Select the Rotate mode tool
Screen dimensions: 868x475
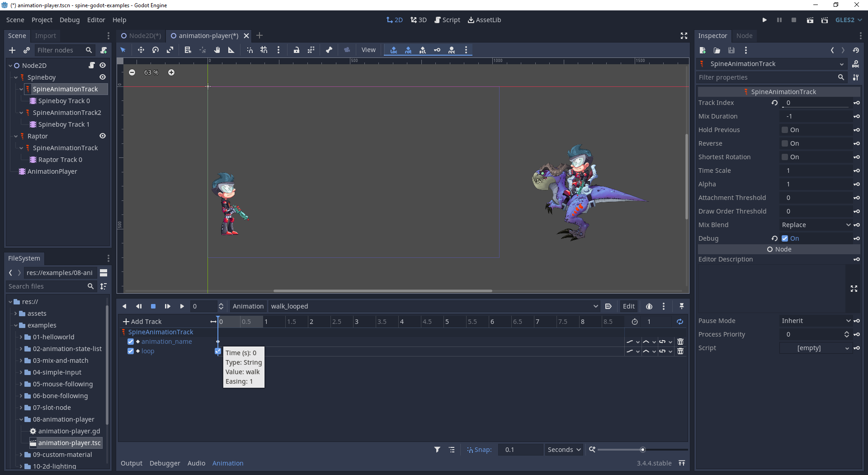[156, 50]
